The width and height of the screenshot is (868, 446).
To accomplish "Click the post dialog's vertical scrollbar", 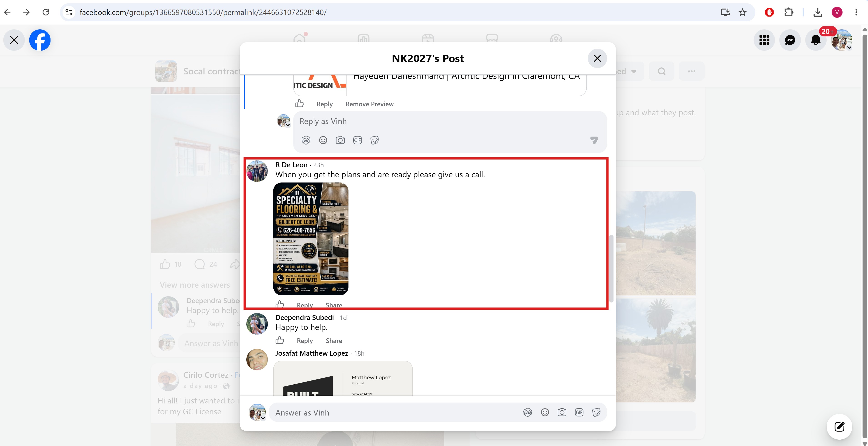I will point(611,269).
